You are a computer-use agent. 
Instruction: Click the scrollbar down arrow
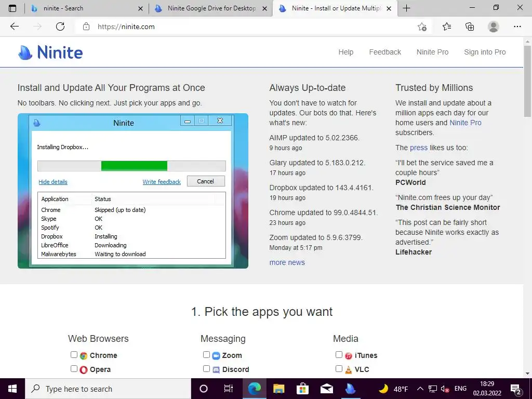pos(527,374)
